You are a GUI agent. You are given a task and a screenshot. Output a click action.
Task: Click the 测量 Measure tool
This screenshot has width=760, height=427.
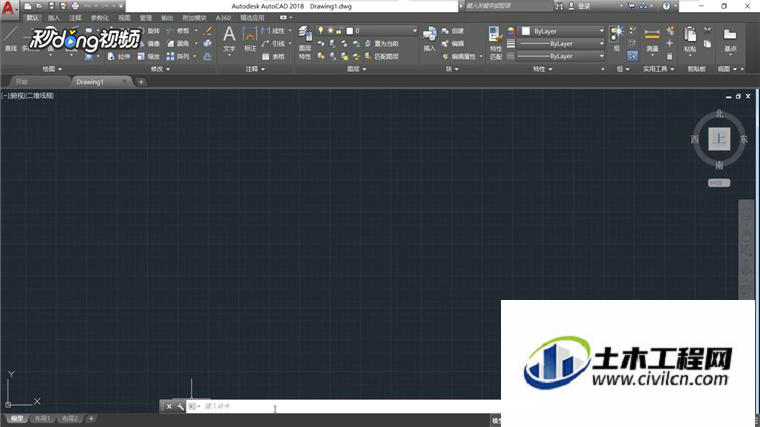[x=652, y=40]
